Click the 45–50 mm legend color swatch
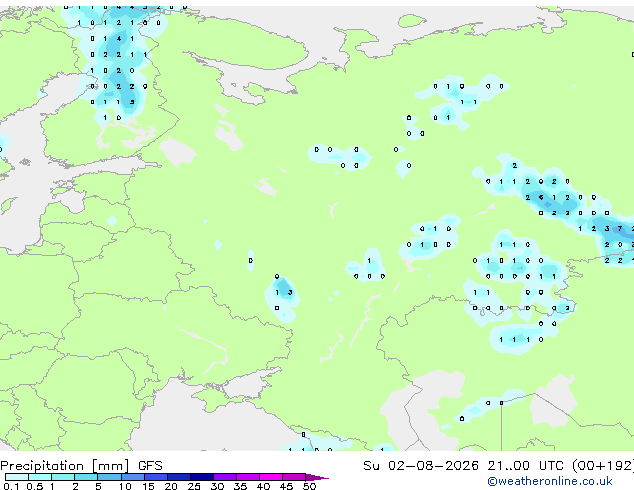Viewport: 634px width, 490px height. [x=294, y=477]
